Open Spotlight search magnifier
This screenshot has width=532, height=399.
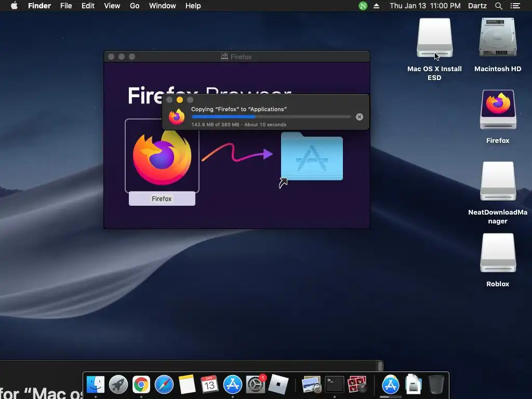point(498,6)
